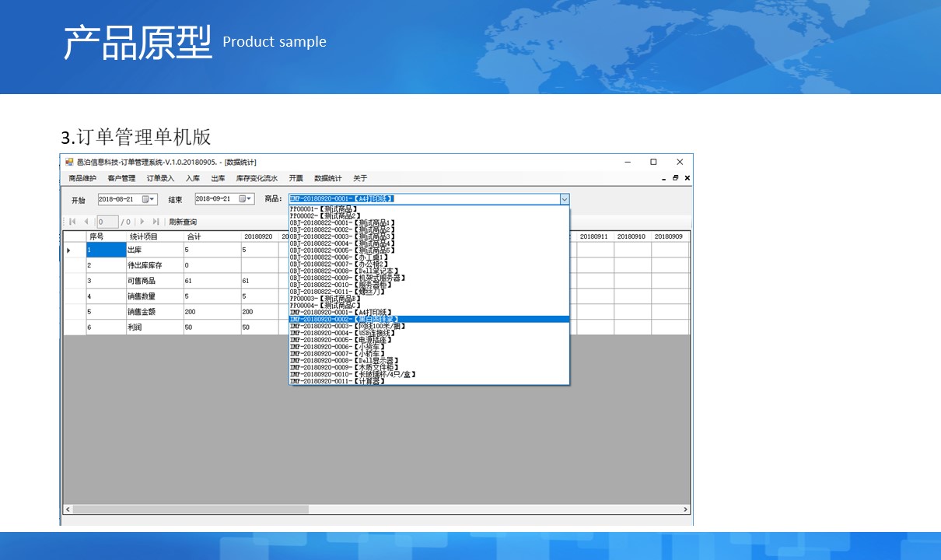Open the 出库 menu
Viewport: 941px width, 560px height.
(x=219, y=178)
